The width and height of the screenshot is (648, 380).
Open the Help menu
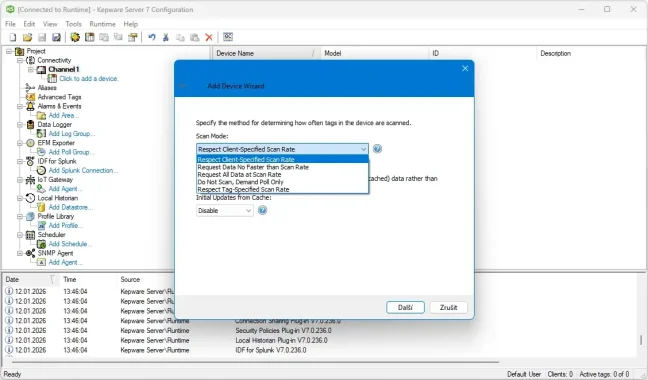pyautogui.click(x=131, y=24)
